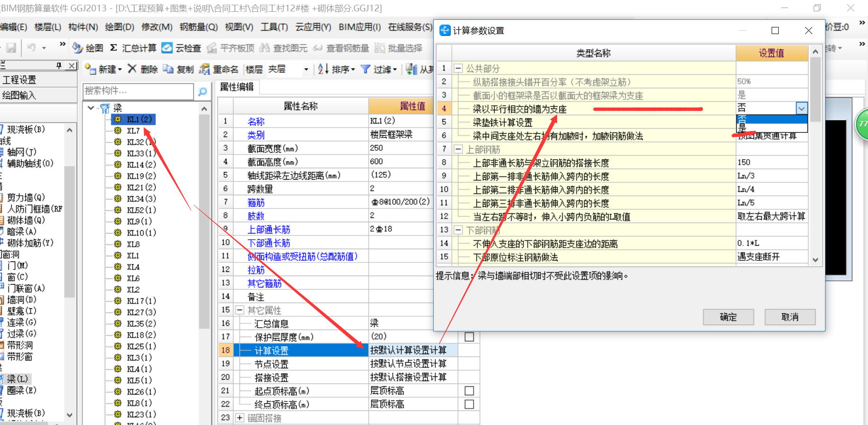Click 平齐板顶 toolbar button

pos(231,48)
